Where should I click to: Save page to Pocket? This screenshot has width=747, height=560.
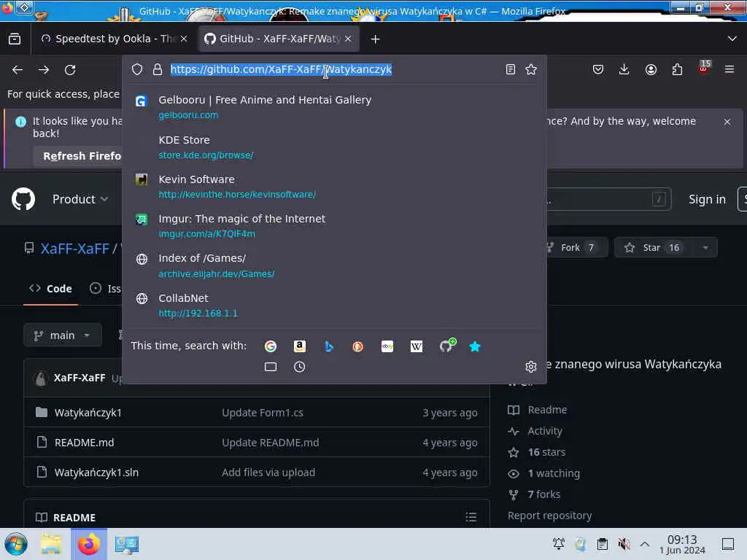click(598, 69)
